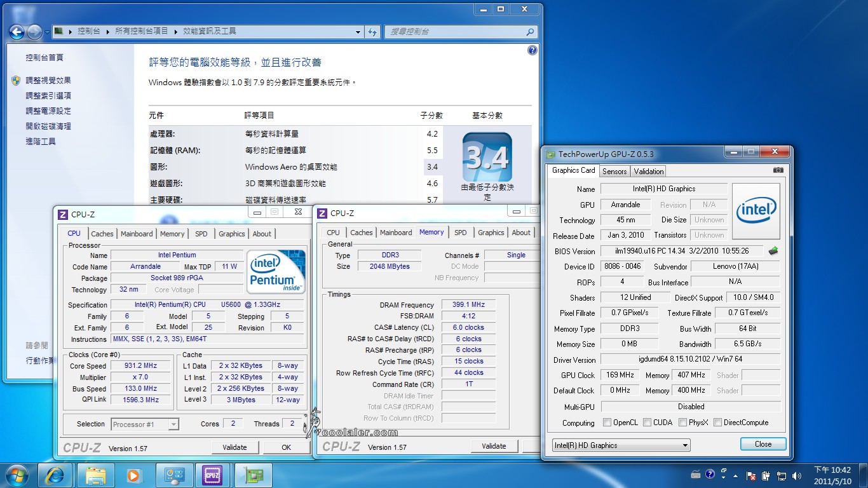Expand the address bar history dropdown arrow
Viewport: 868px width, 488px height.
coord(358,31)
